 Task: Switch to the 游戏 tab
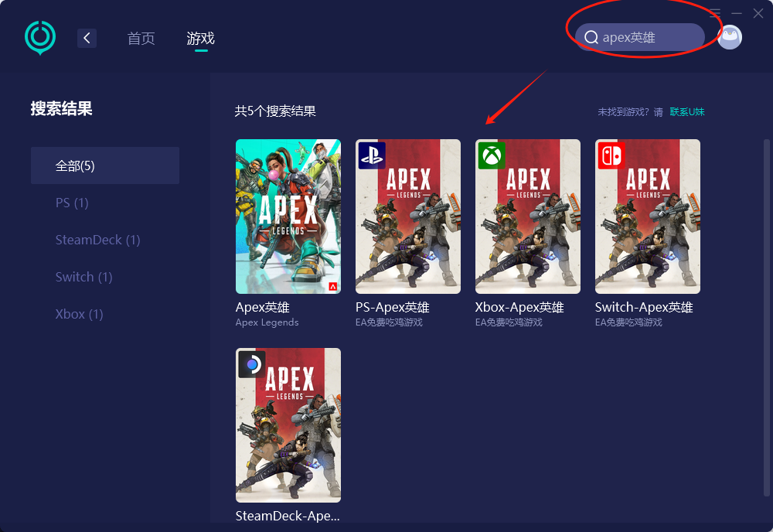[x=200, y=39]
